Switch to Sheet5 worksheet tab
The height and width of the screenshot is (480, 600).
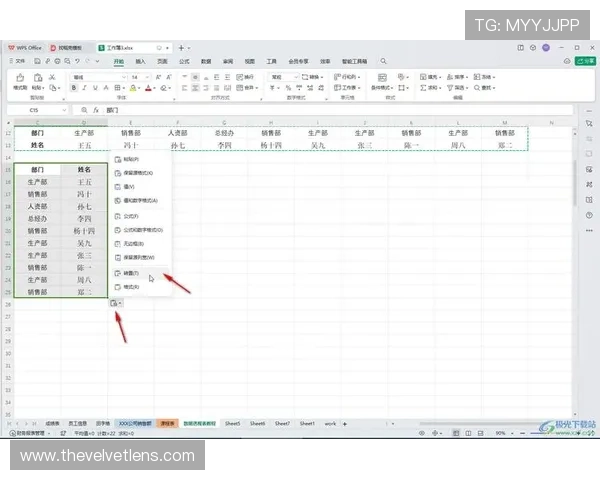coord(232,423)
